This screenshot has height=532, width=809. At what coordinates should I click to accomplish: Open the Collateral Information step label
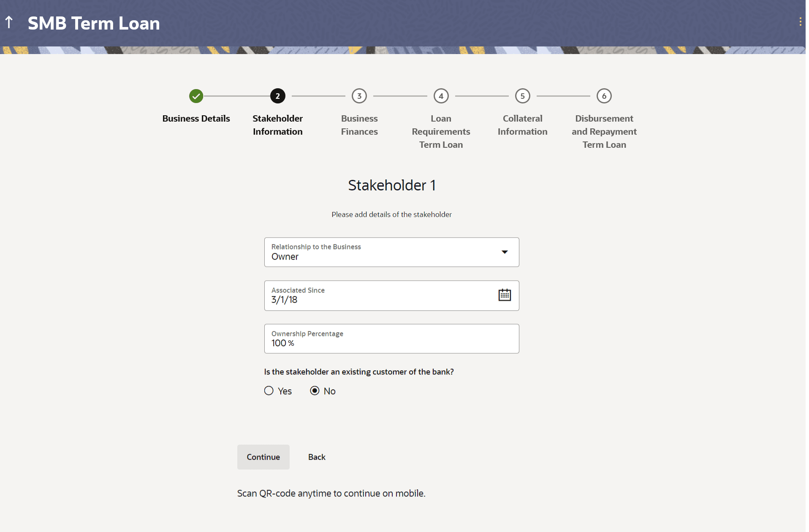click(522, 125)
